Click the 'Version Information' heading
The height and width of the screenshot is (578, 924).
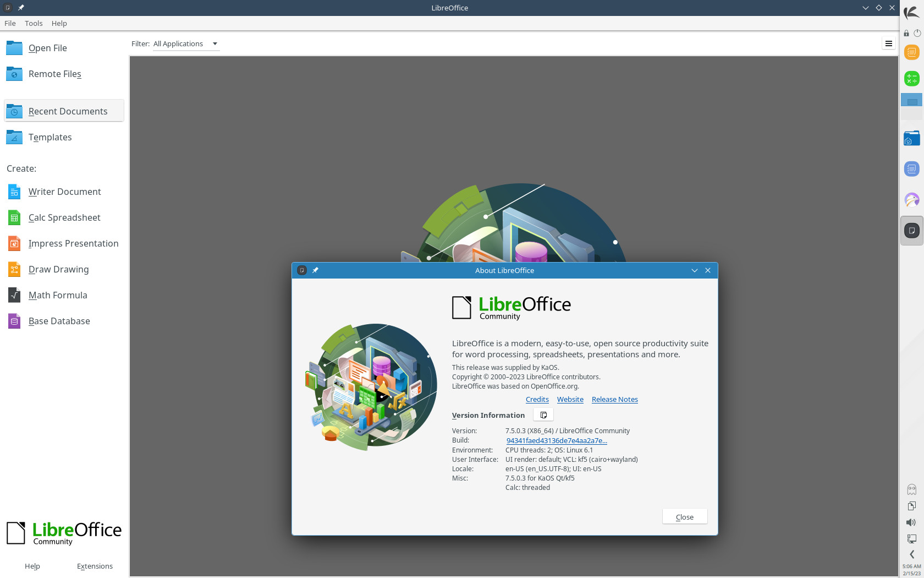coord(488,416)
